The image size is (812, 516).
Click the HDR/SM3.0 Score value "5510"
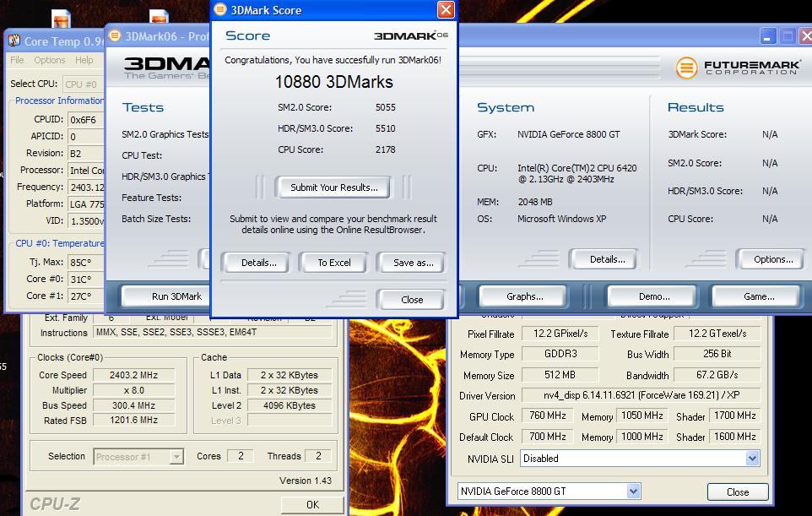385,128
